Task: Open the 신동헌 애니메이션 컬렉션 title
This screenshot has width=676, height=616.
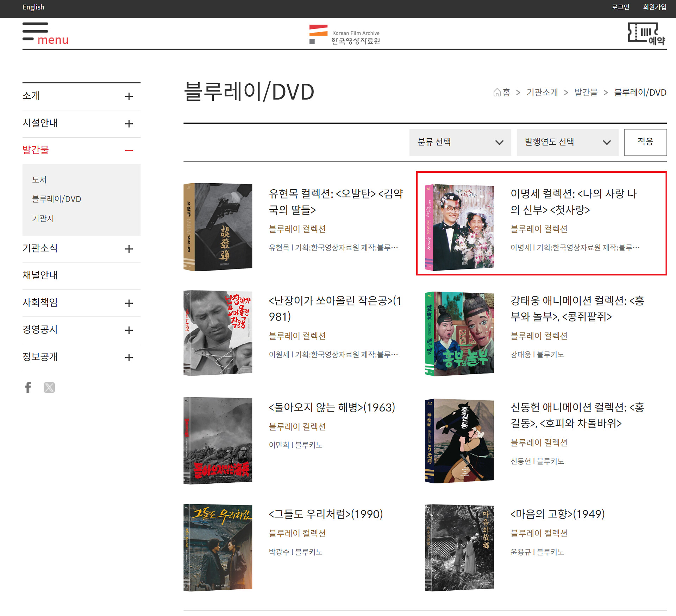Action: click(x=577, y=415)
